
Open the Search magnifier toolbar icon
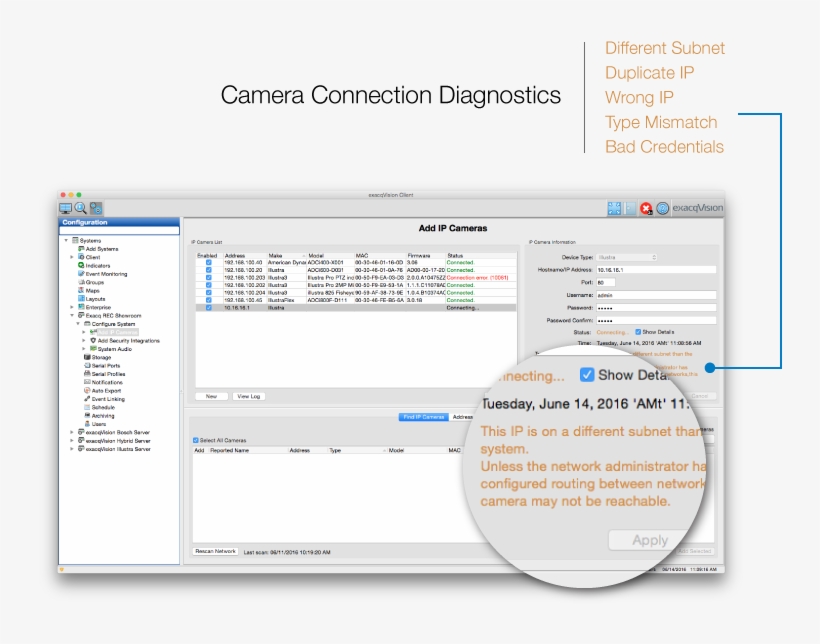click(81, 208)
